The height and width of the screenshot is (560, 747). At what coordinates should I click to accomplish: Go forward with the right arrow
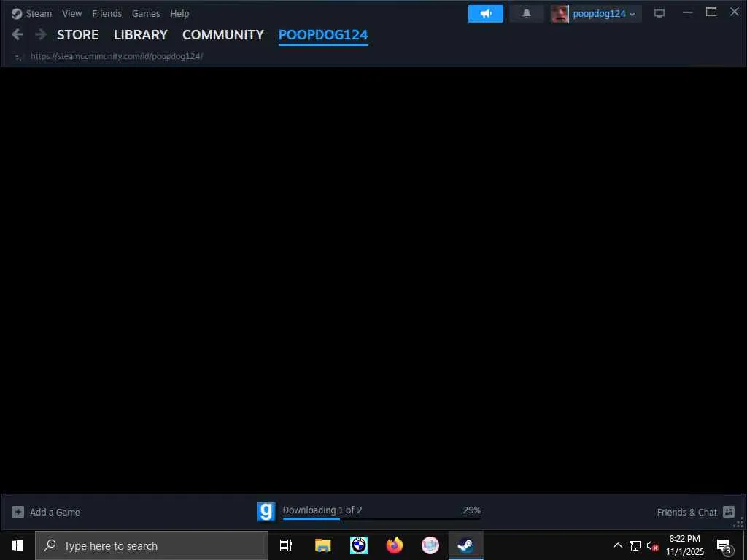tap(41, 34)
